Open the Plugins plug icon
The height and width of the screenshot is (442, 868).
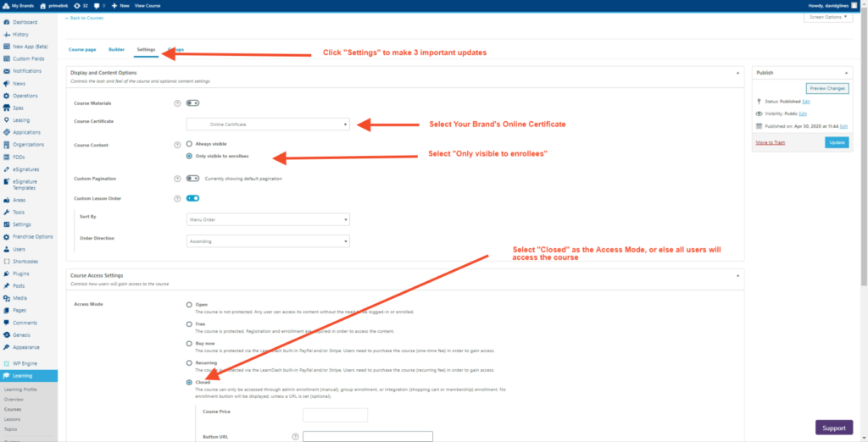tap(7, 273)
